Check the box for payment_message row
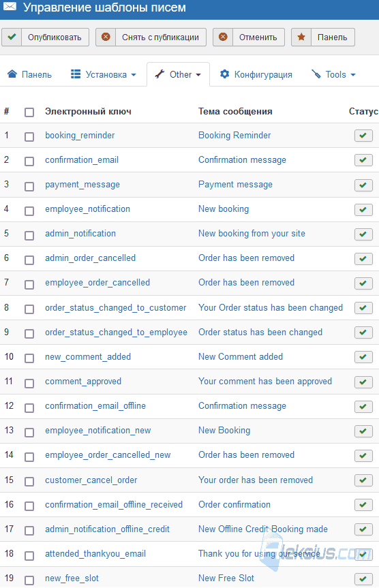This screenshot has width=379, height=588. coord(29,186)
